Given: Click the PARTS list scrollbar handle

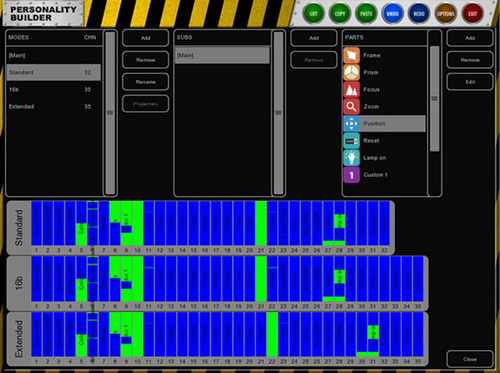Looking at the screenshot, I should (x=434, y=99).
